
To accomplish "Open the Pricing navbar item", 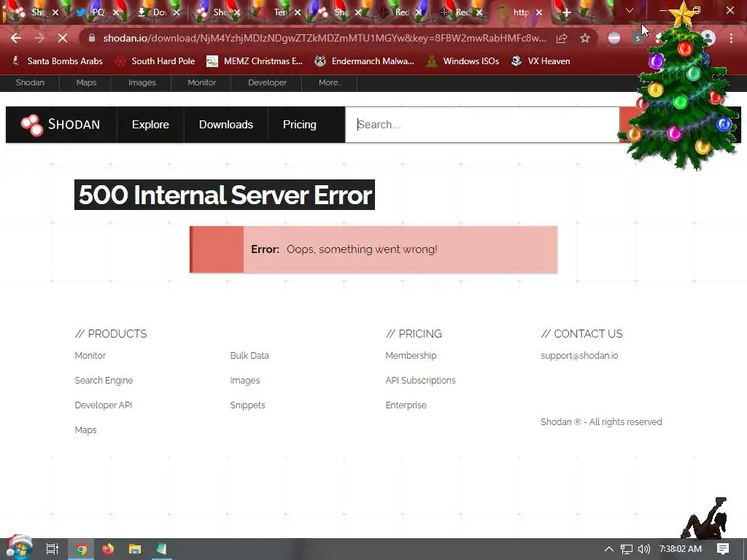I will pos(300,125).
